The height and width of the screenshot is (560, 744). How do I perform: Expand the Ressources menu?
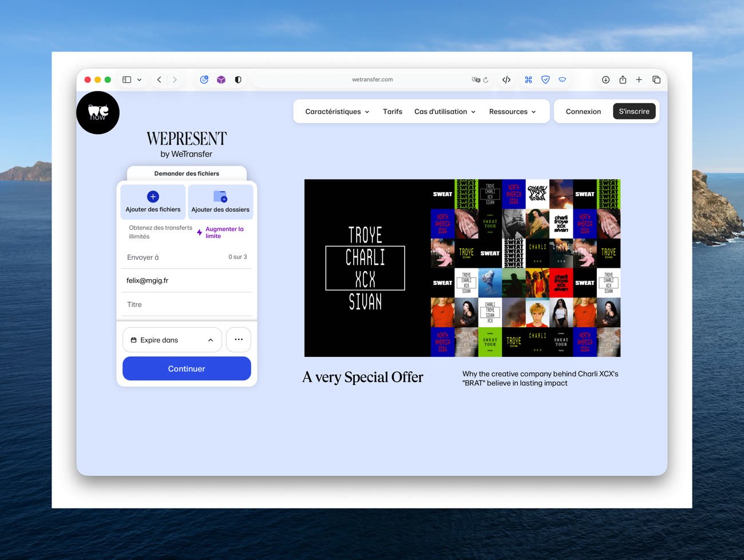(x=512, y=112)
